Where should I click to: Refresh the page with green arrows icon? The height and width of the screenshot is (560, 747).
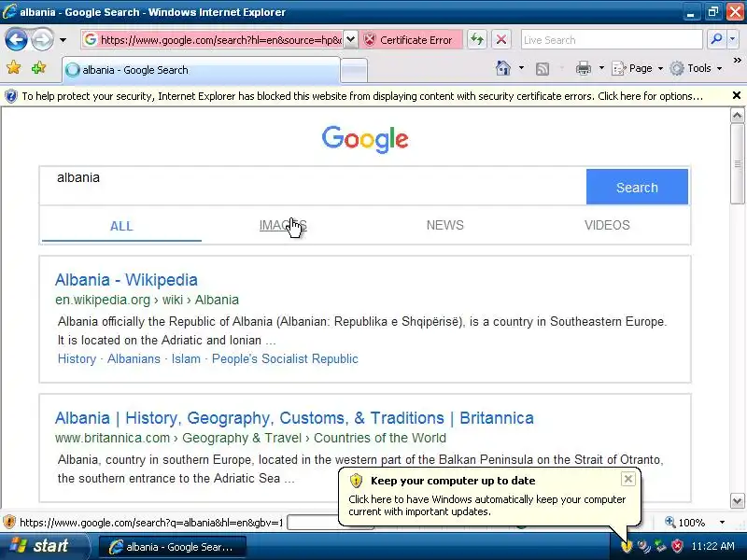click(x=477, y=39)
